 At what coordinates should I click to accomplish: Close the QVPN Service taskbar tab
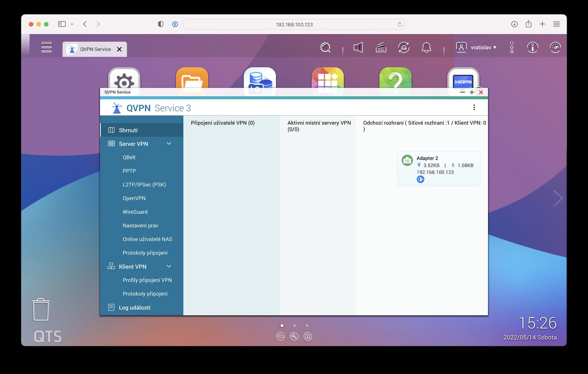coord(119,49)
